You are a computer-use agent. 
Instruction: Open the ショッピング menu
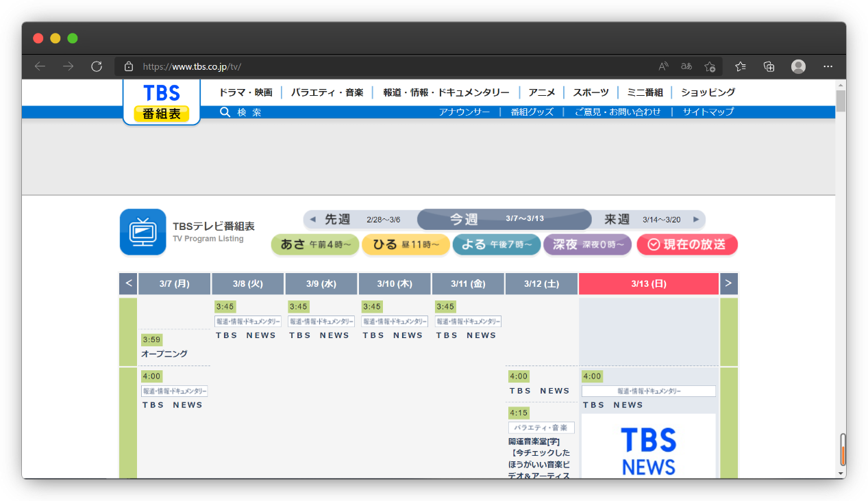pos(708,92)
